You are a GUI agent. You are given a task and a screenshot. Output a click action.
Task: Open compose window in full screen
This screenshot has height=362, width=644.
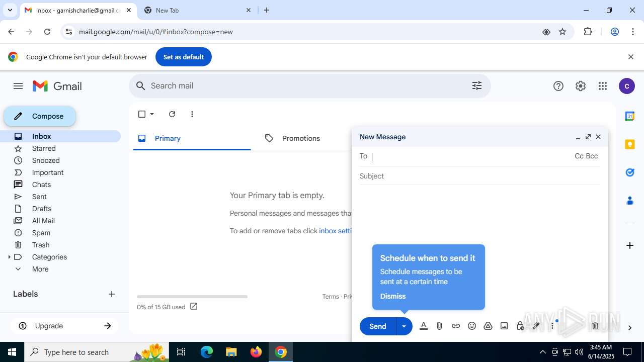coord(588,137)
